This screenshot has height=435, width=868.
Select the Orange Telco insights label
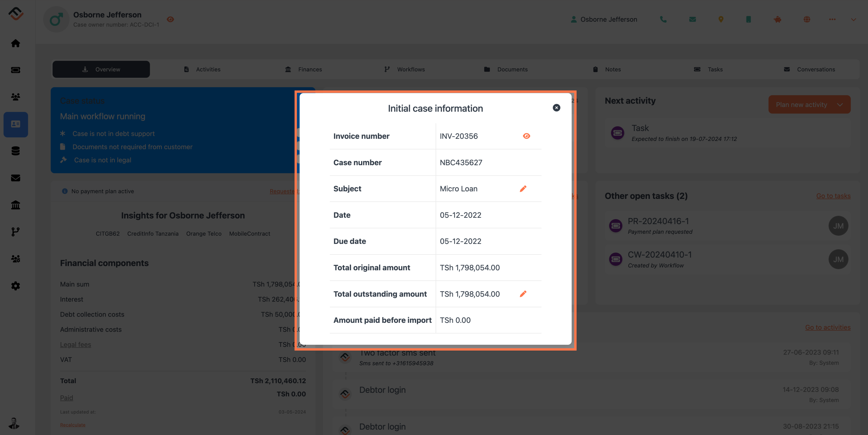point(204,234)
